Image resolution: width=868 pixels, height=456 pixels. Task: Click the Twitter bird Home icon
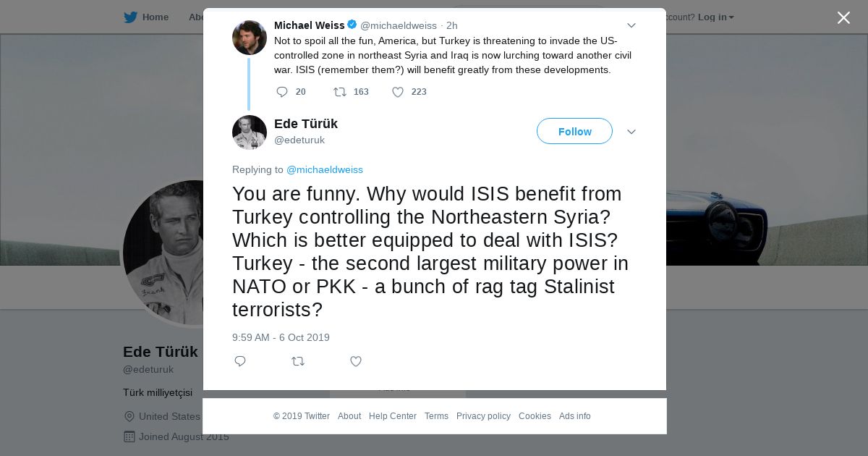click(x=130, y=17)
